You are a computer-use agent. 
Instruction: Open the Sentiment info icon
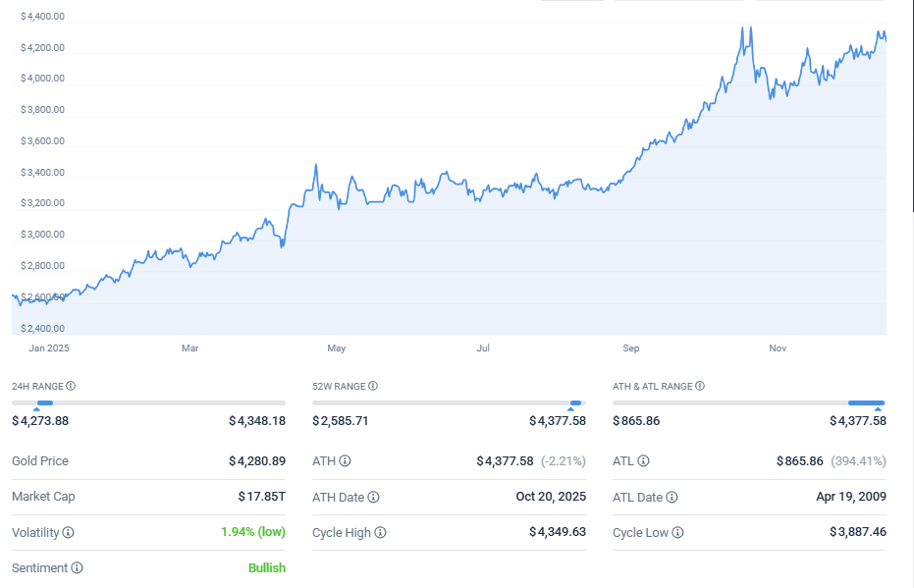78,567
